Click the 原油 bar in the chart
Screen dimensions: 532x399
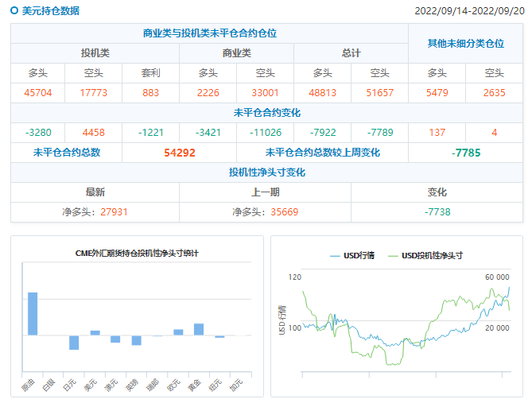33,313
